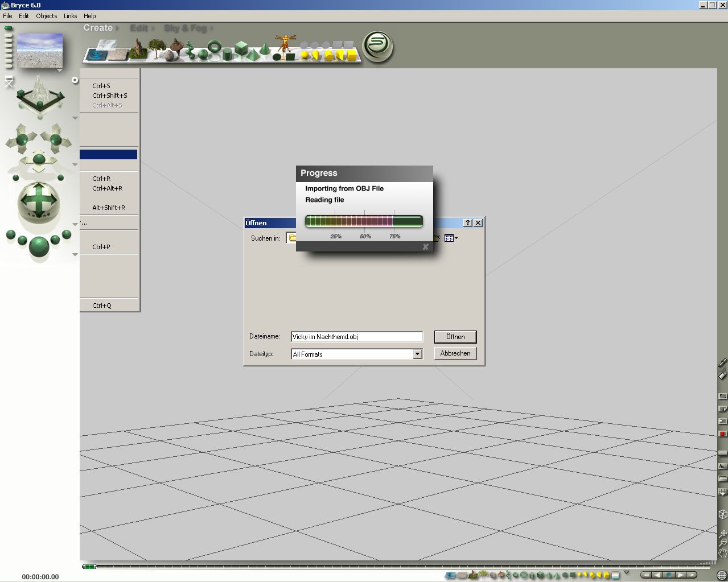The width and height of the screenshot is (728, 582).
Task: Click the dialog help question mark button
Action: click(468, 223)
